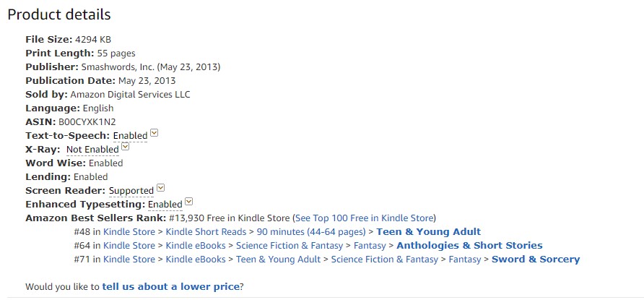Click Kindle eBooks in the #71 ranking
644x300 pixels.
195,260
